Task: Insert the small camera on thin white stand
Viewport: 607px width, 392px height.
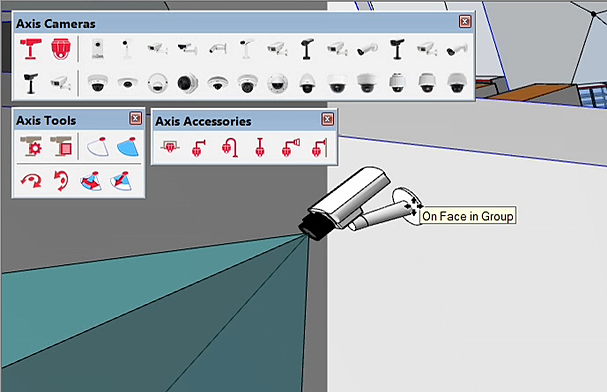Action: (x=126, y=49)
